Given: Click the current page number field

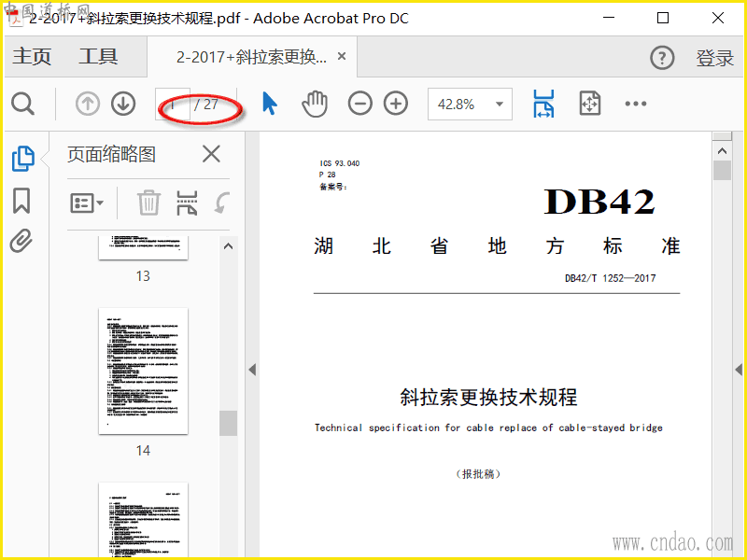Looking at the screenshot, I should coord(173,104).
